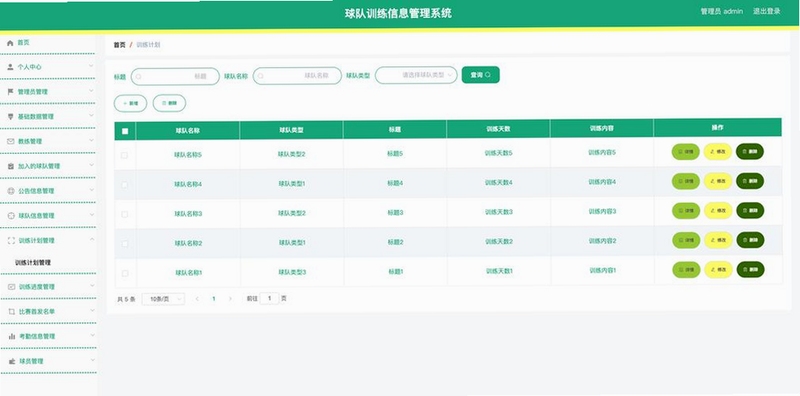Open 公告信息管理 menu
This screenshot has width=800, height=396.
(x=48, y=191)
